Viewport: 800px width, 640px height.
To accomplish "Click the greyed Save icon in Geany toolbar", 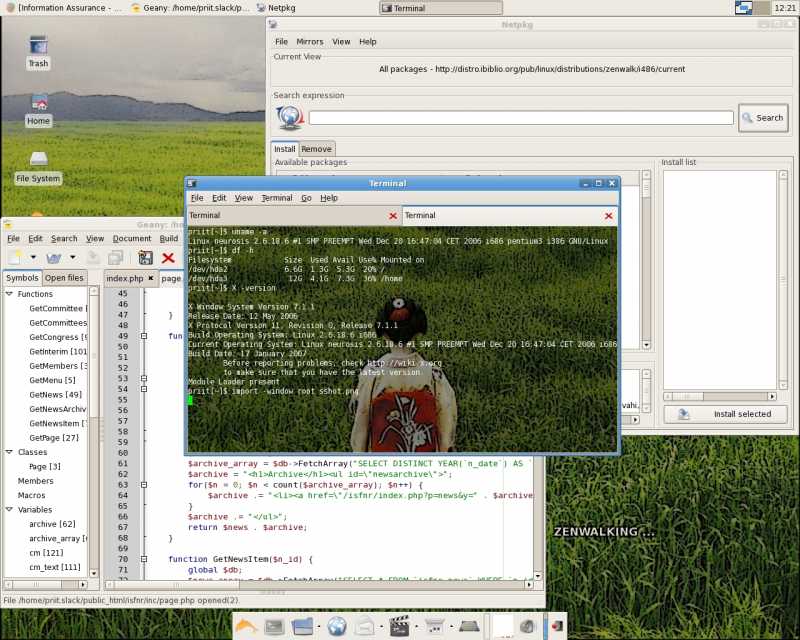I will (93, 258).
